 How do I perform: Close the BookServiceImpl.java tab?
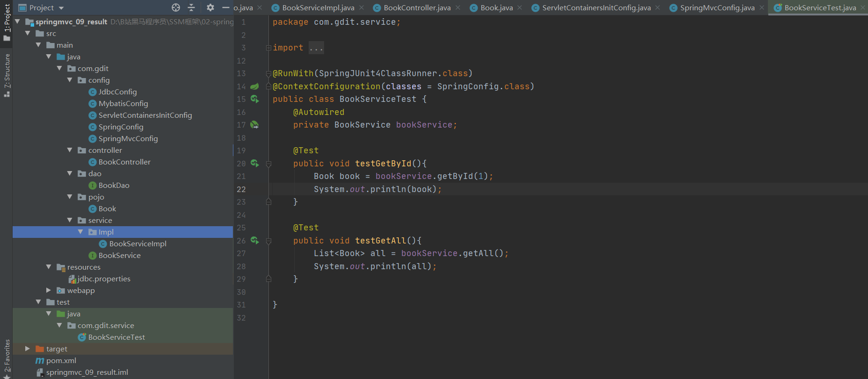click(x=362, y=7)
